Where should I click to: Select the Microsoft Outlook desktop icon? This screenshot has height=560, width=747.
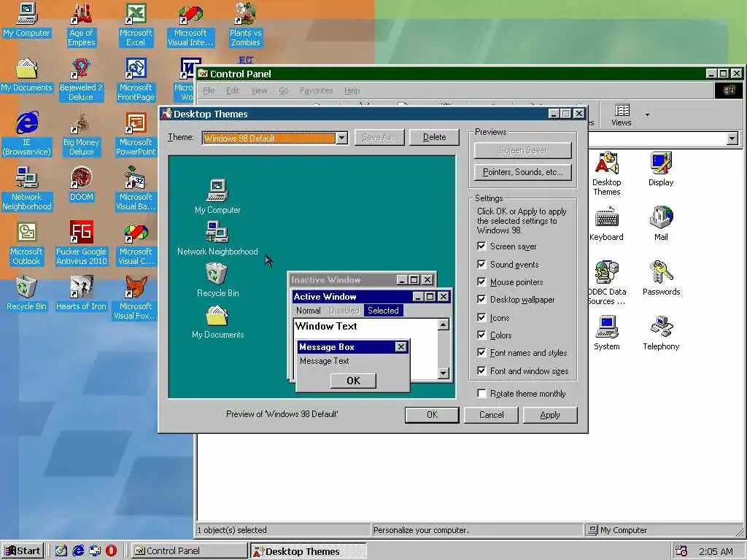[27, 244]
